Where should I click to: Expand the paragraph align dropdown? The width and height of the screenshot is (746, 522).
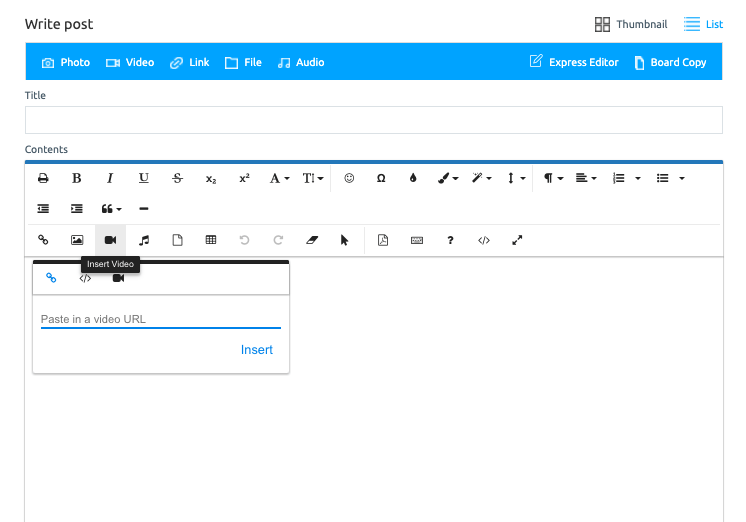click(x=586, y=178)
